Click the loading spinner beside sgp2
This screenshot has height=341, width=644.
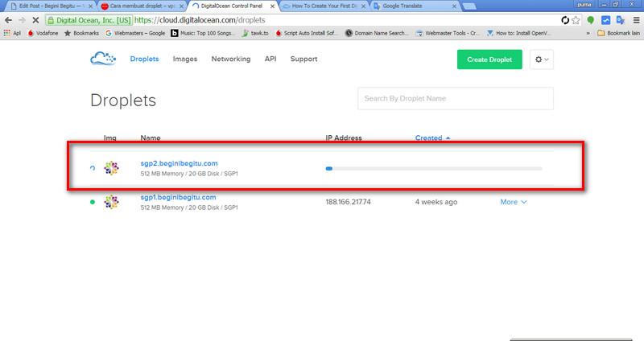(93, 168)
